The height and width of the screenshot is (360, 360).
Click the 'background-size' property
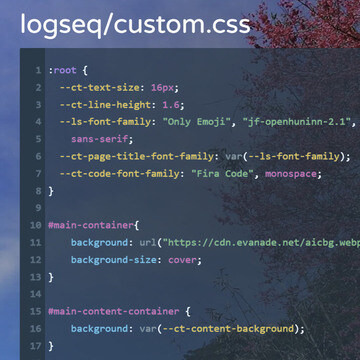tap(114, 260)
